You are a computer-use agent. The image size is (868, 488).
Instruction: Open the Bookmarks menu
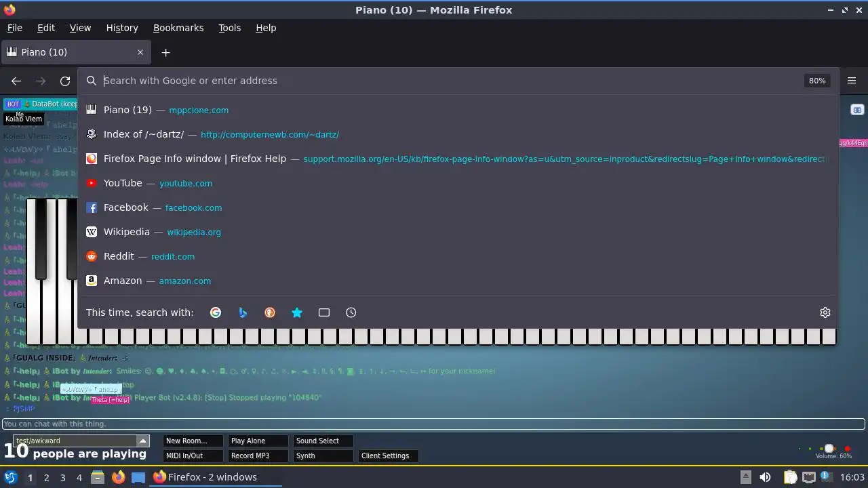pyautogui.click(x=178, y=28)
